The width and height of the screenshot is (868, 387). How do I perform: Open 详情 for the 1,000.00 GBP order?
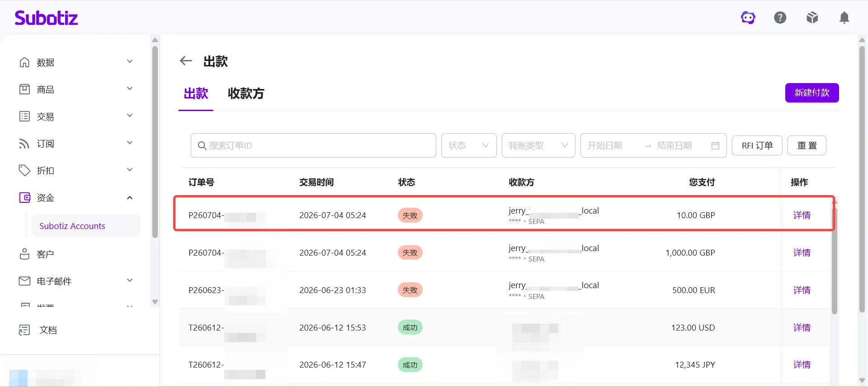[802, 253]
